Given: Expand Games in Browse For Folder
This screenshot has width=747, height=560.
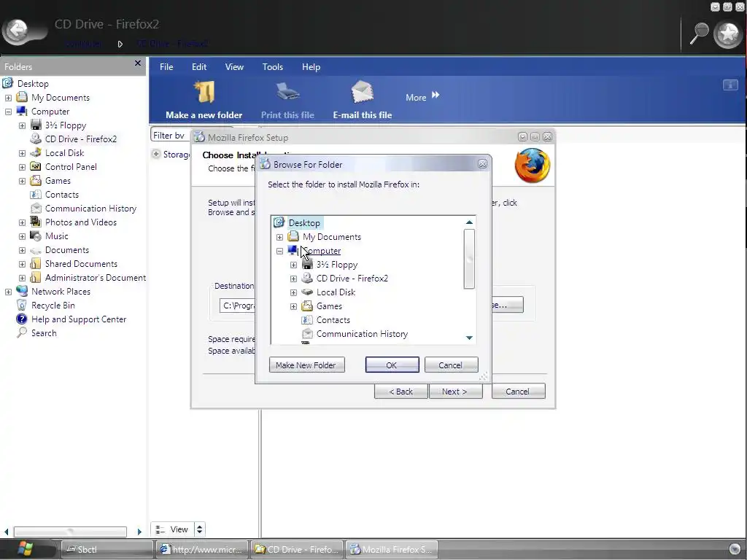Looking at the screenshot, I should pyautogui.click(x=293, y=306).
